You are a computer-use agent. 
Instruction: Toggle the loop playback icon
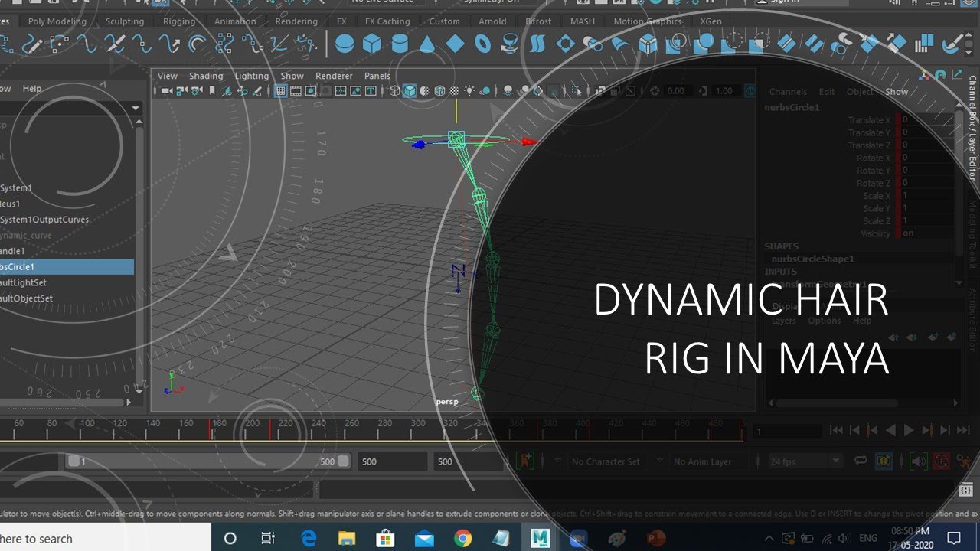coord(861,461)
